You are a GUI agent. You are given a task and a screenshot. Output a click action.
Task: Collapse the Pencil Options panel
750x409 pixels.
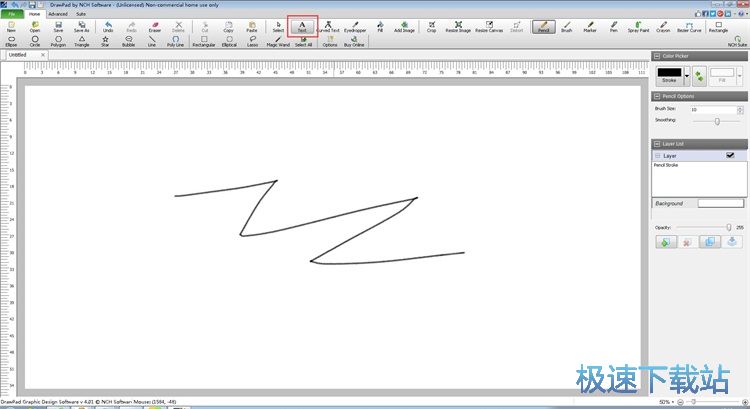pos(657,96)
